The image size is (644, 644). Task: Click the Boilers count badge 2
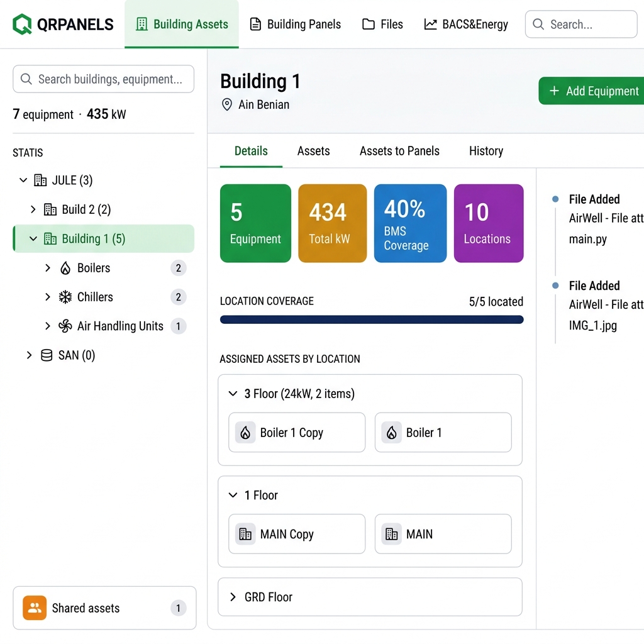point(178,268)
